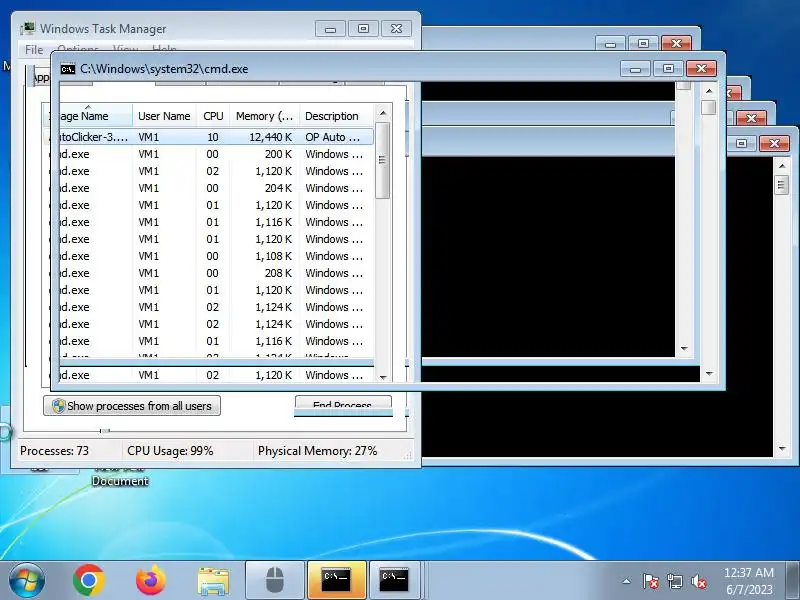Viewport: 800px width, 600px height.
Task: Close the front cmd.exe window
Action: click(x=701, y=69)
